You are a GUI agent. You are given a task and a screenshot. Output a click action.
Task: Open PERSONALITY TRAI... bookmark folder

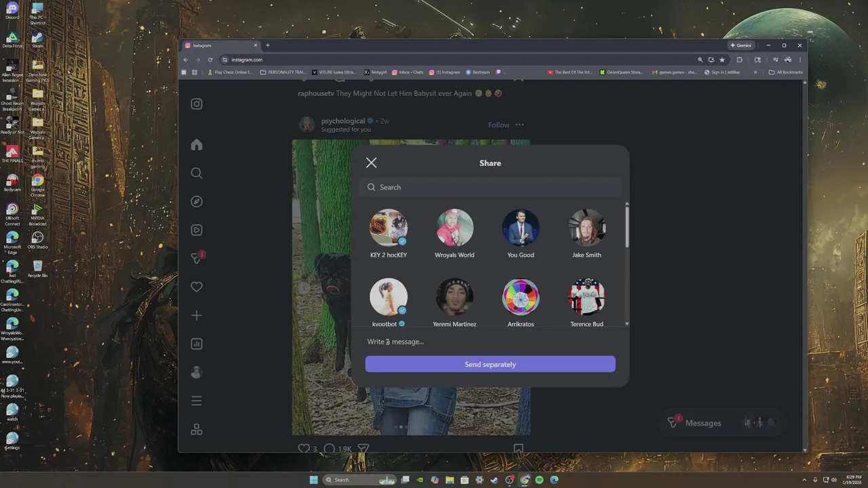[x=283, y=72]
